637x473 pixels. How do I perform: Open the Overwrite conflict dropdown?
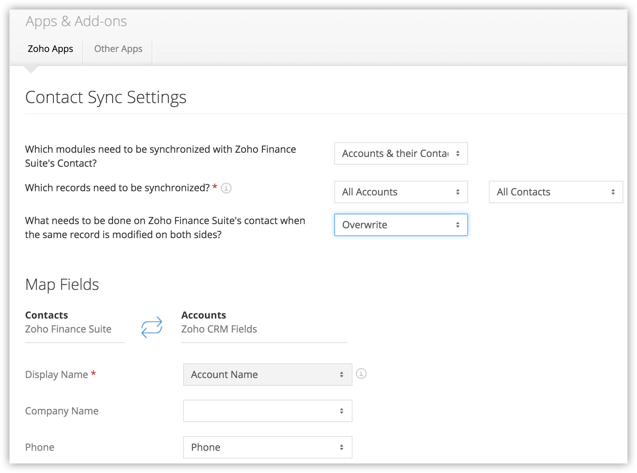click(x=401, y=225)
